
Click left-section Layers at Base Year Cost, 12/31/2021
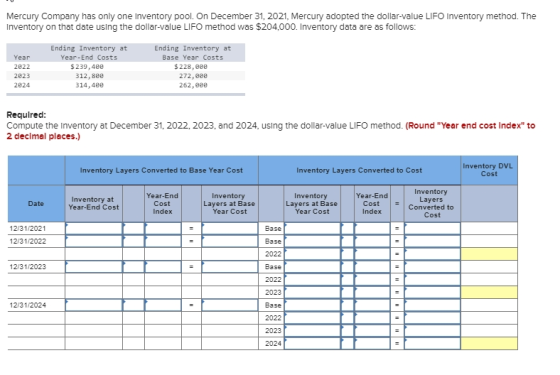click(x=230, y=229)
